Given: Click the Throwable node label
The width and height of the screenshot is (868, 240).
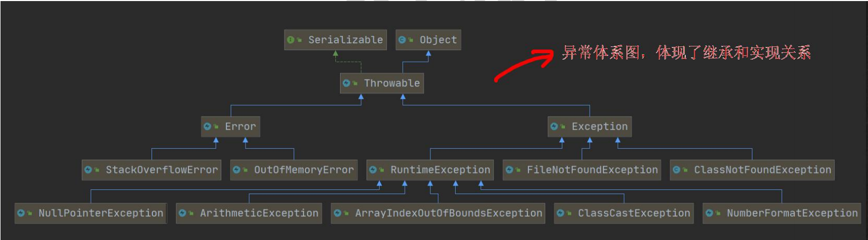Looking at the screenshot, I should [392, 83].
